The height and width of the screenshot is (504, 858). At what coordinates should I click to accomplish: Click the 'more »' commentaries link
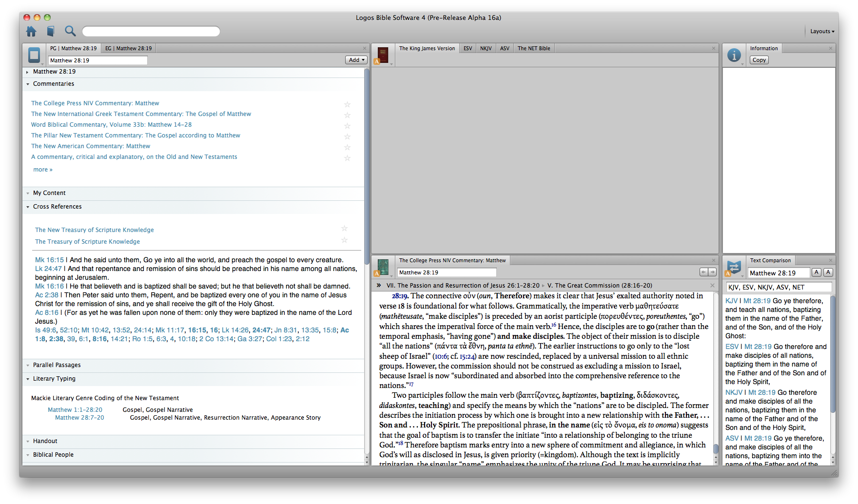[x=43, y=170]
